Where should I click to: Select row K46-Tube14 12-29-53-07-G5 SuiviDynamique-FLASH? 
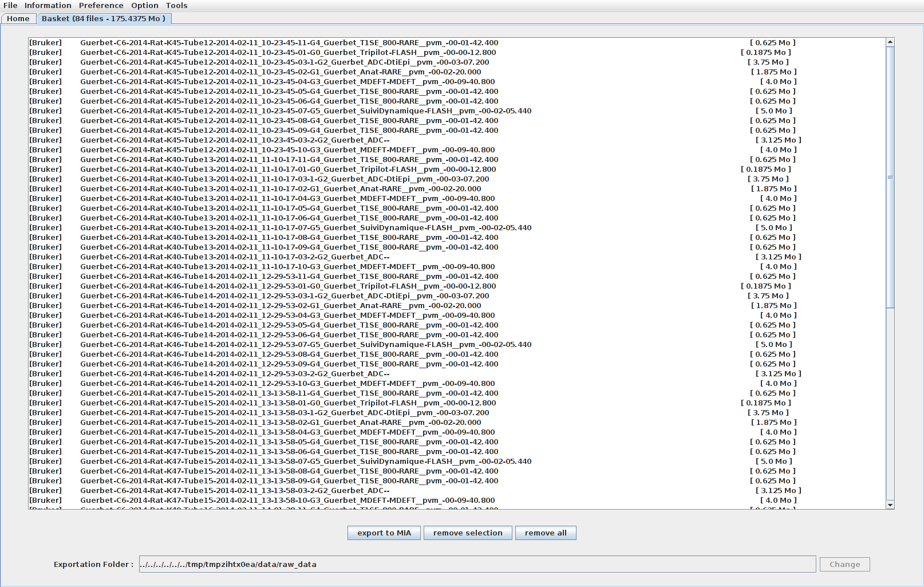(x=457, y=344)
